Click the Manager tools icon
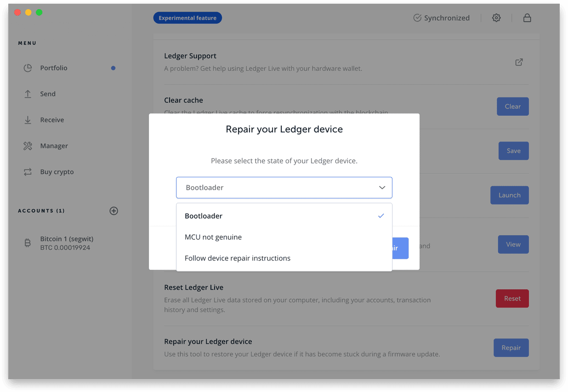Screen dimensions: 568x392 (28, 146)
